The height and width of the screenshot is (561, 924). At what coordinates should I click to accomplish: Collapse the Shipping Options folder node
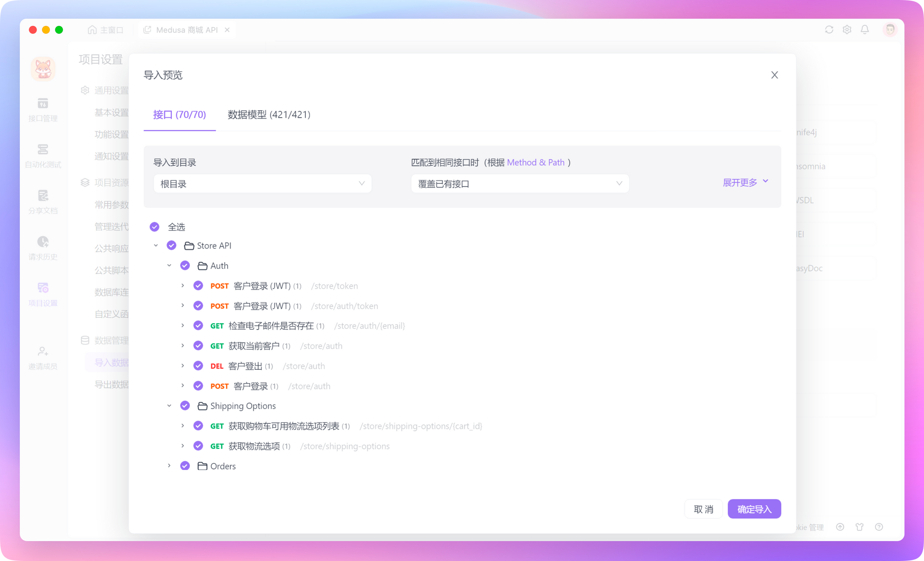point(170,406)
